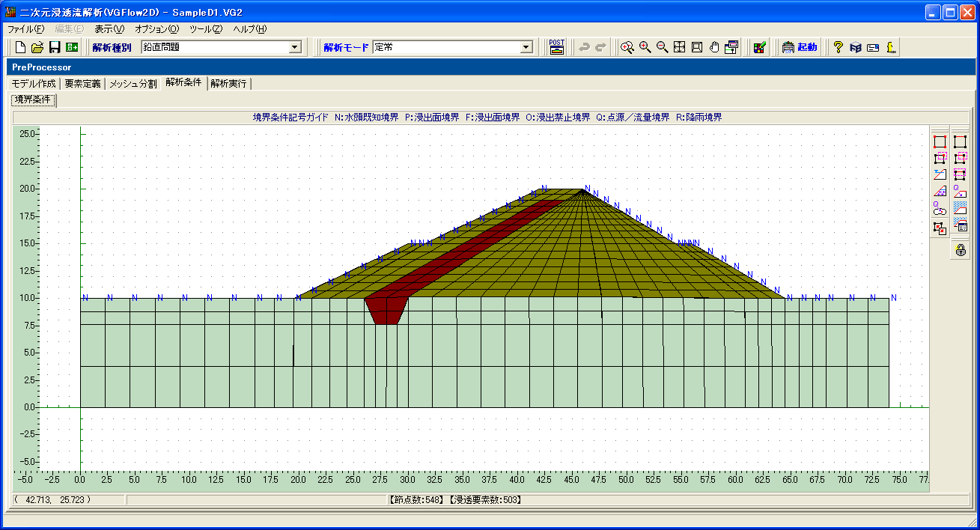The height and width of the screenshot is (530, 980).
Task: Open the POST processor icon
Action: pyautogui.click(x=556, y=47)
